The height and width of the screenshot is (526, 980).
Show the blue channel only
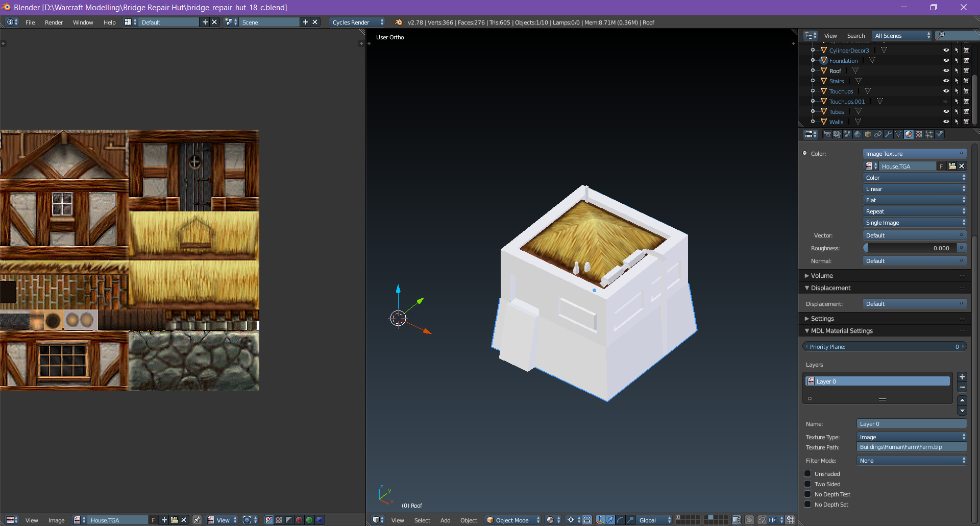tap(320, 520)
